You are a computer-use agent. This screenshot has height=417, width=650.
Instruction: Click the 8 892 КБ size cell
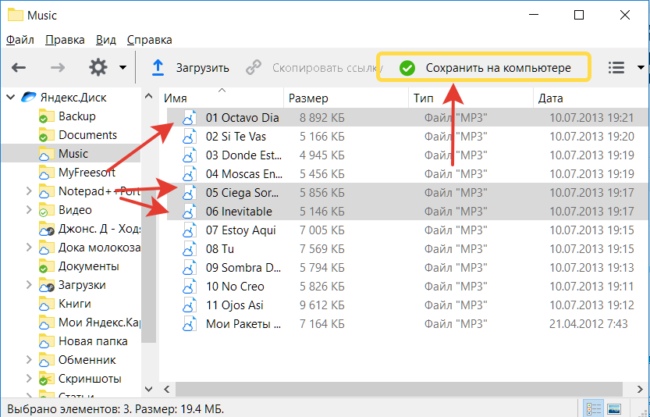[322, 118]
